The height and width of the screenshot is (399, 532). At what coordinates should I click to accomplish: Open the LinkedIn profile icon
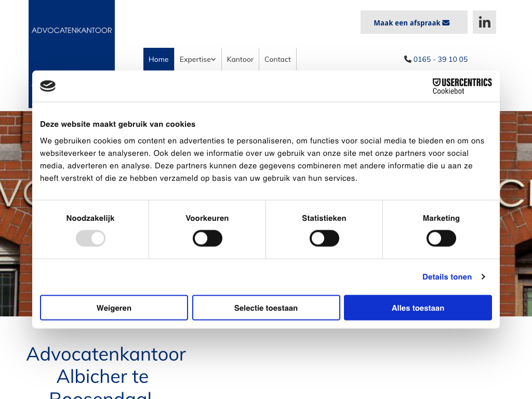pyautogui.click(x=484, y=22)
